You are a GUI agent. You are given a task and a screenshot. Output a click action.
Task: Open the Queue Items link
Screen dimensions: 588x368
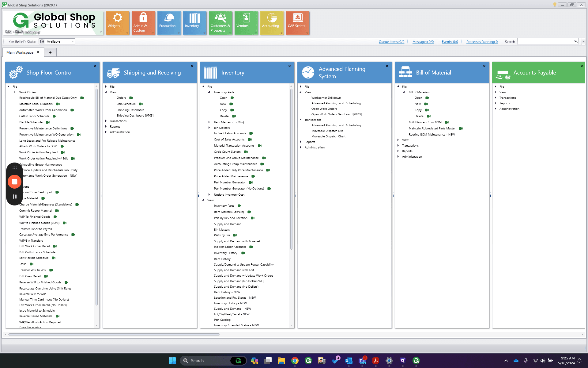[x=391, y=42]
